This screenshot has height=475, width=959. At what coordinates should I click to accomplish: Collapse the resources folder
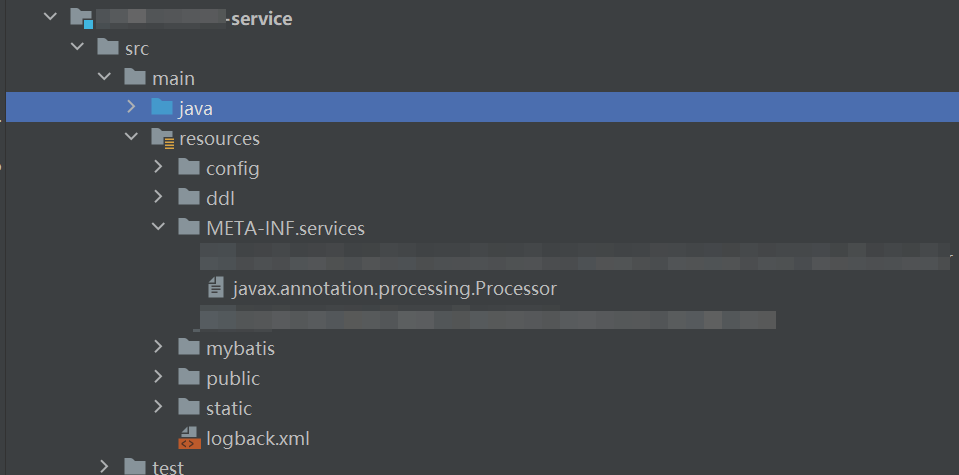(131, 138)
